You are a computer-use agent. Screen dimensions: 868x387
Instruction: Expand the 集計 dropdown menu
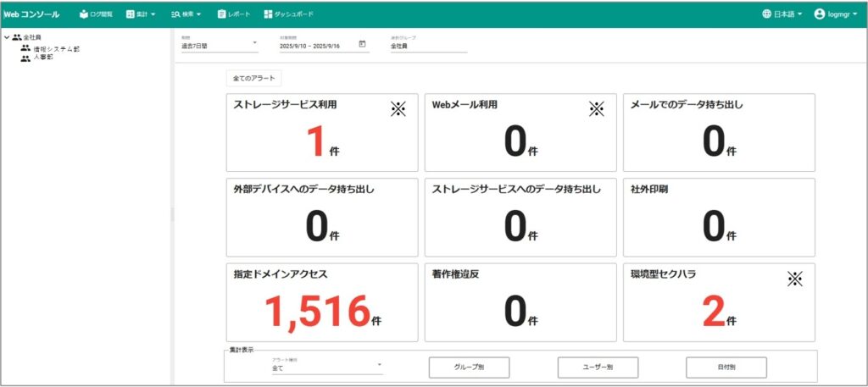[x=141, y=14]
